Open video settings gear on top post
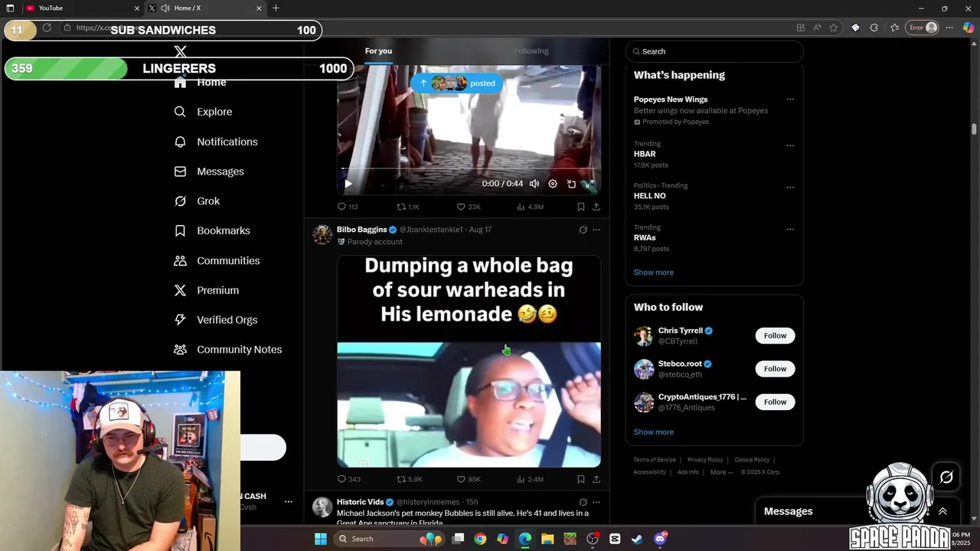Viewport: 980px width, 551px height. pos(553,184)
